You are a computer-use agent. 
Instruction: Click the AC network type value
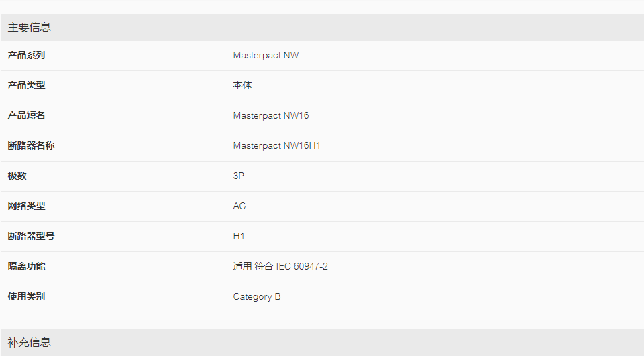coord(239,206)
